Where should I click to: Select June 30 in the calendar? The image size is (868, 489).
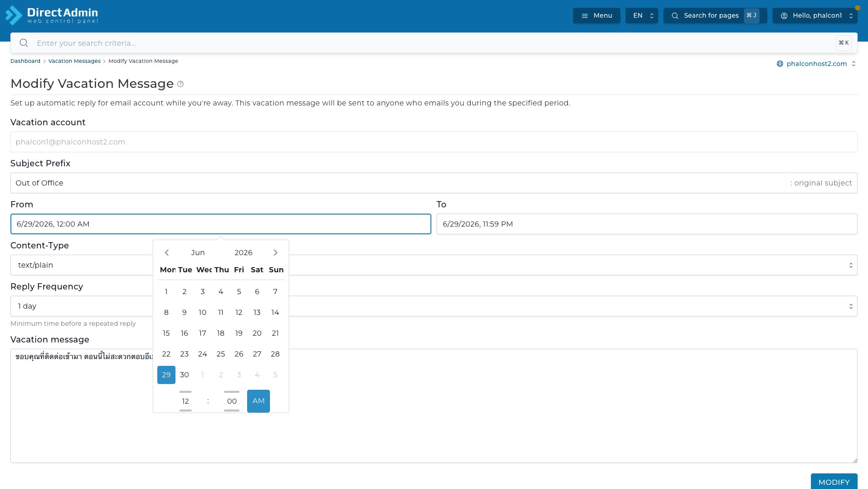[x=184, y=375]
